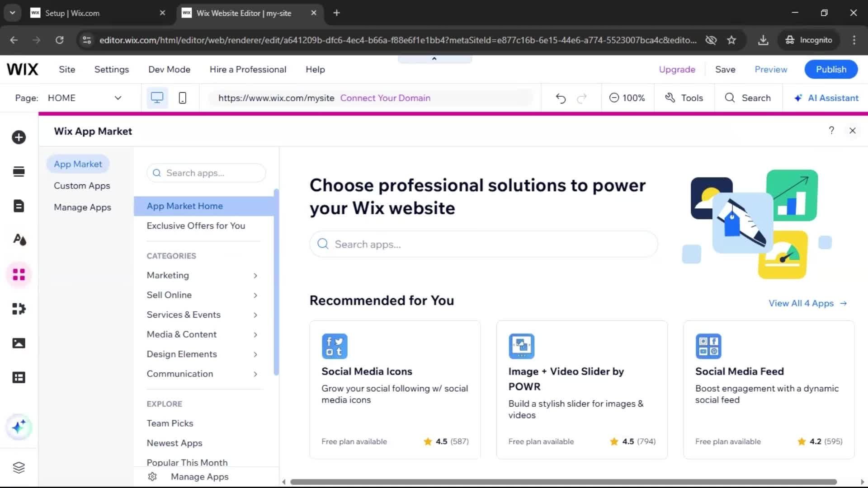Reload the browser page
868x488 pixels.
click(59, 40)
